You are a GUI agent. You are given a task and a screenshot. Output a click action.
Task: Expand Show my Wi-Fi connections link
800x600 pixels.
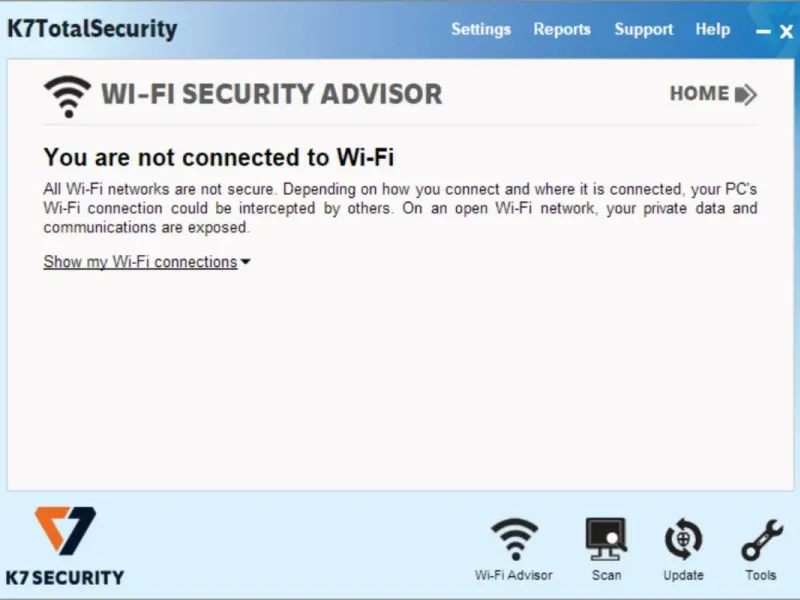pyautogui.click(x=140, y=262)
